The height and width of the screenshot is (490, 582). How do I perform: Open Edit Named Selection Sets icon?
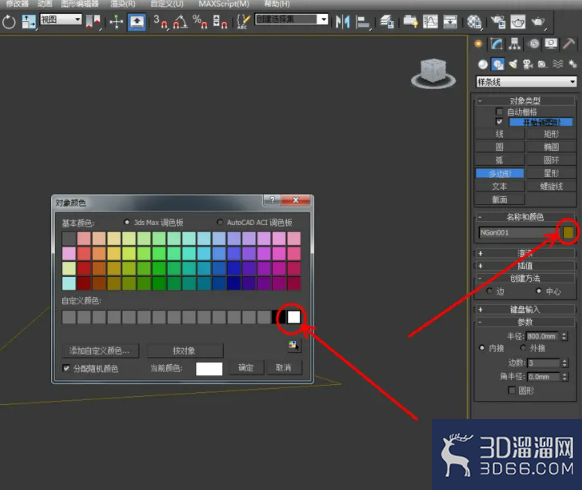[243, 22]
